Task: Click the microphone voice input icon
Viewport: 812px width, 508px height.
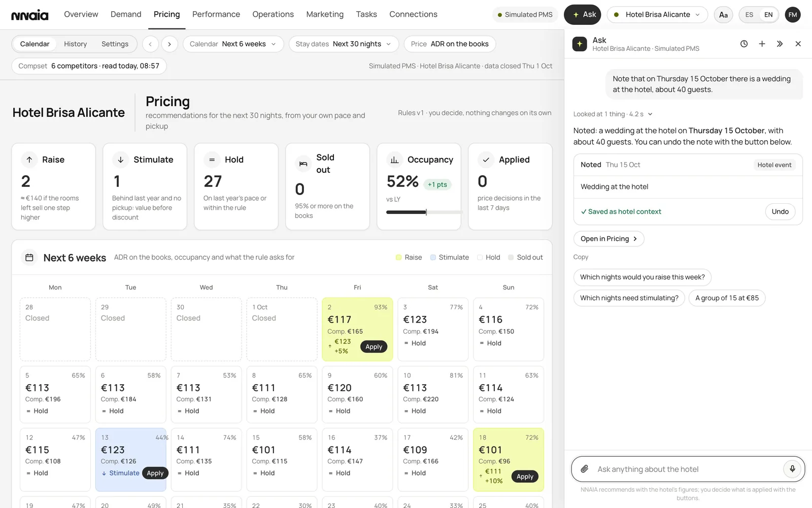Action: 792,468
